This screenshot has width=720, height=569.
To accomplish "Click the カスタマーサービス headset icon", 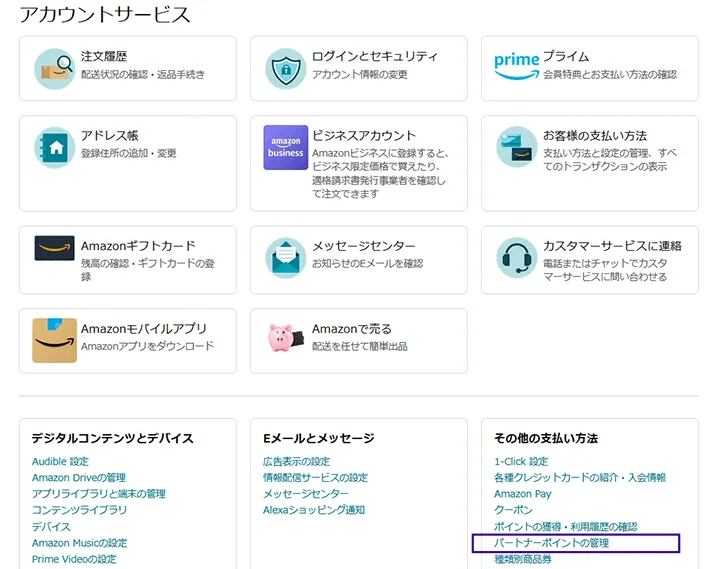I will (517, 258).
